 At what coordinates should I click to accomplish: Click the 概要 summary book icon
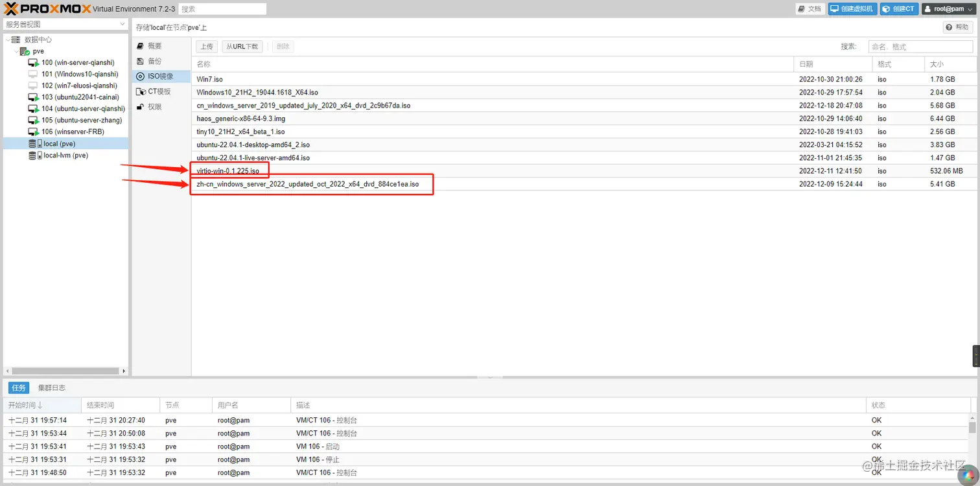pos(141,46)
